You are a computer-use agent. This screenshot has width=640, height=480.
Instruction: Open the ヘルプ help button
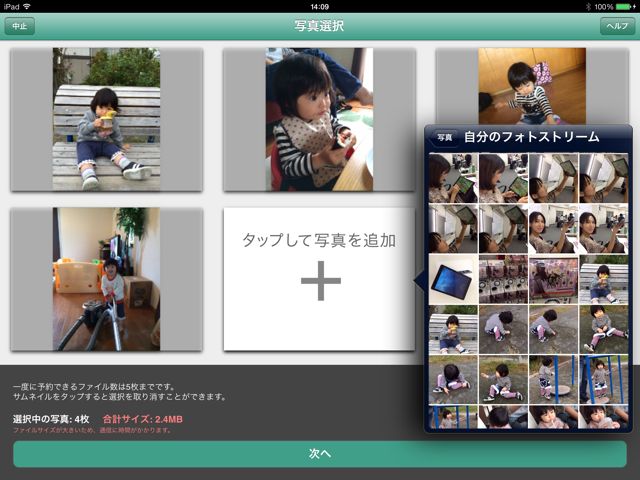tap(617, 26)
